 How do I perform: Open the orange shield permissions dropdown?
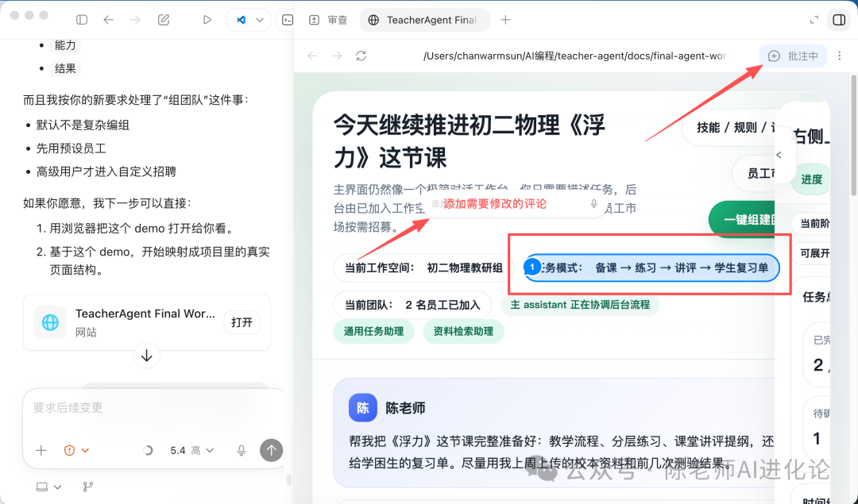[x=76, y=451]
